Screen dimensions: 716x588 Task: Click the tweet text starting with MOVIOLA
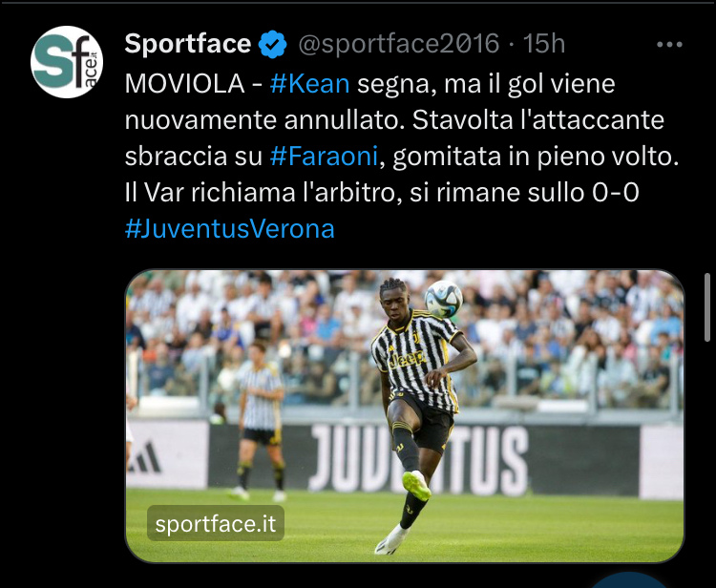tap(402, 157)
